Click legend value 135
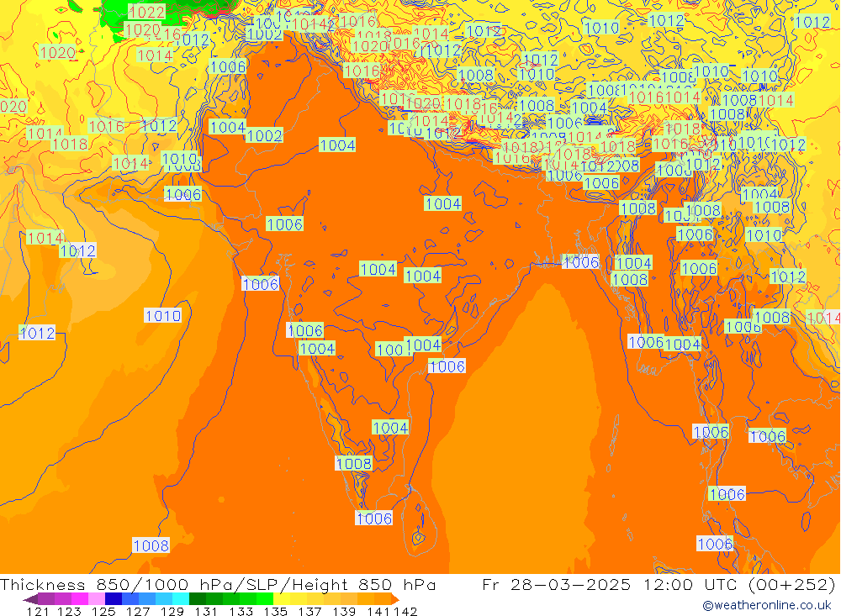The height and width of the screenshot is (616, 841). [276, 611]
